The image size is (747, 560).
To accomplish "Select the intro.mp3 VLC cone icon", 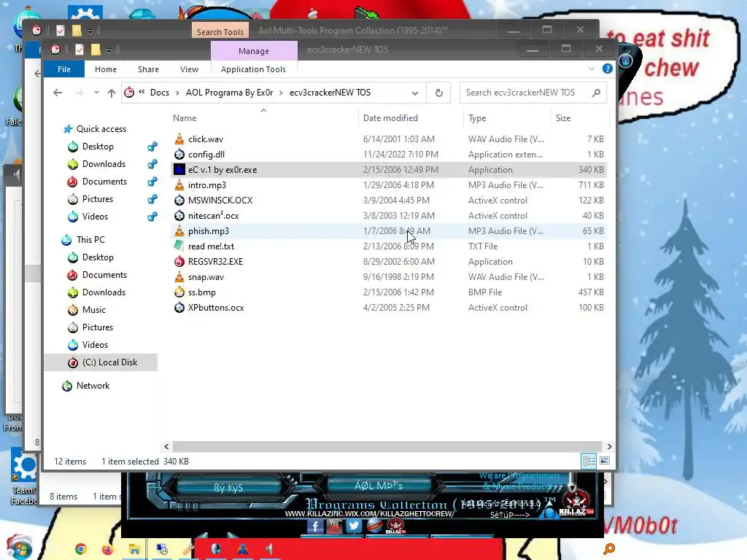I will (179, 184).
